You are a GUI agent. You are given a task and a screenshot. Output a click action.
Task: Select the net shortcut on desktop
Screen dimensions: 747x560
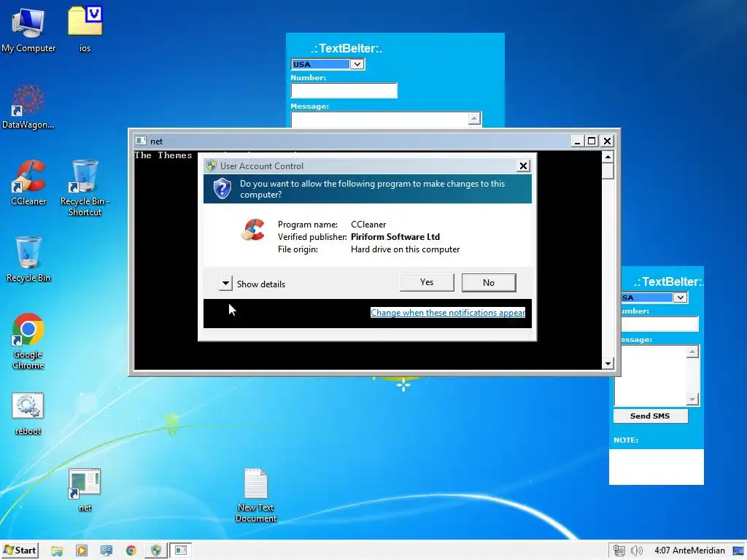(85, 491)
